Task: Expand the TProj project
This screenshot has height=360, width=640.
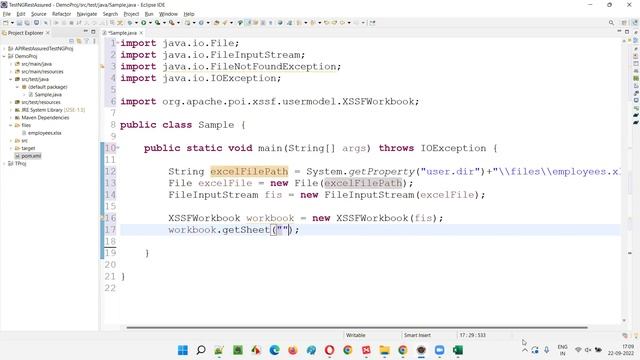Action: 4,163
